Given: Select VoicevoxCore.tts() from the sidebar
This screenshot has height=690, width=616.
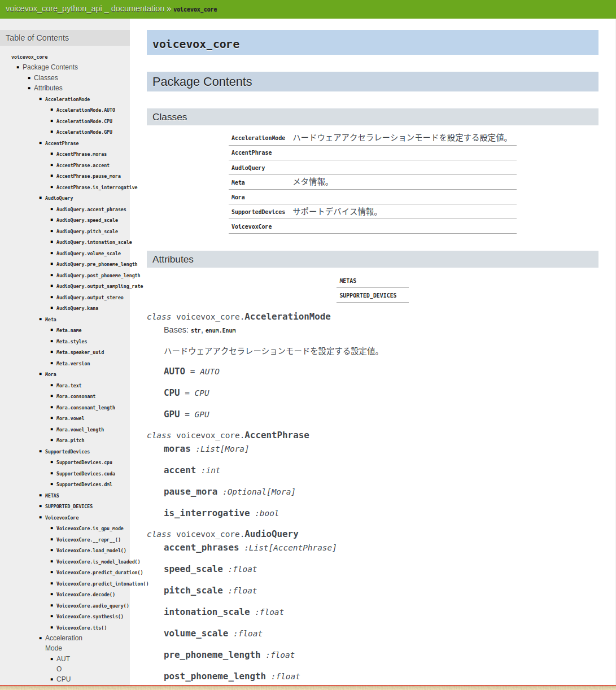Looking at the screenshot, I should click(x=80, y=627).
